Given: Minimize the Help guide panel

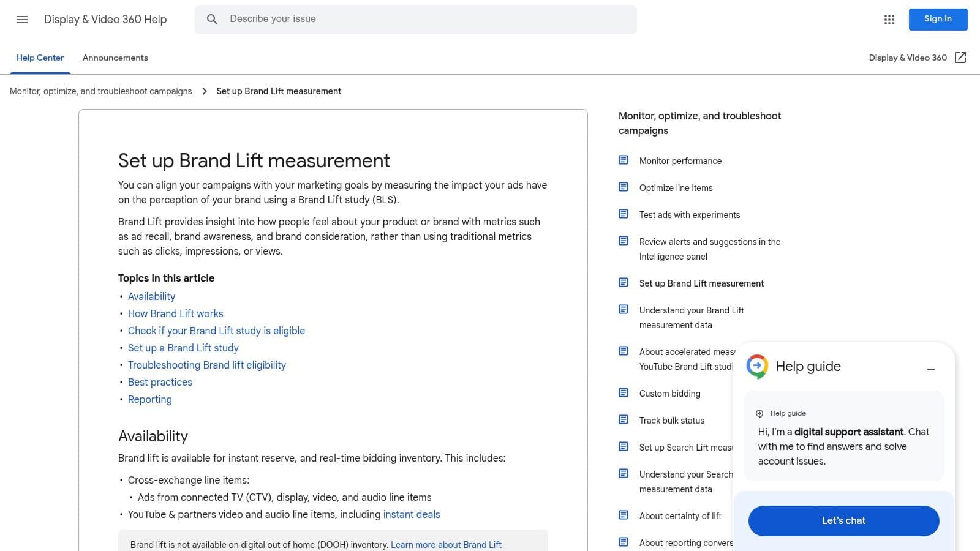Looking at the screenshot, I should point(930,369).
